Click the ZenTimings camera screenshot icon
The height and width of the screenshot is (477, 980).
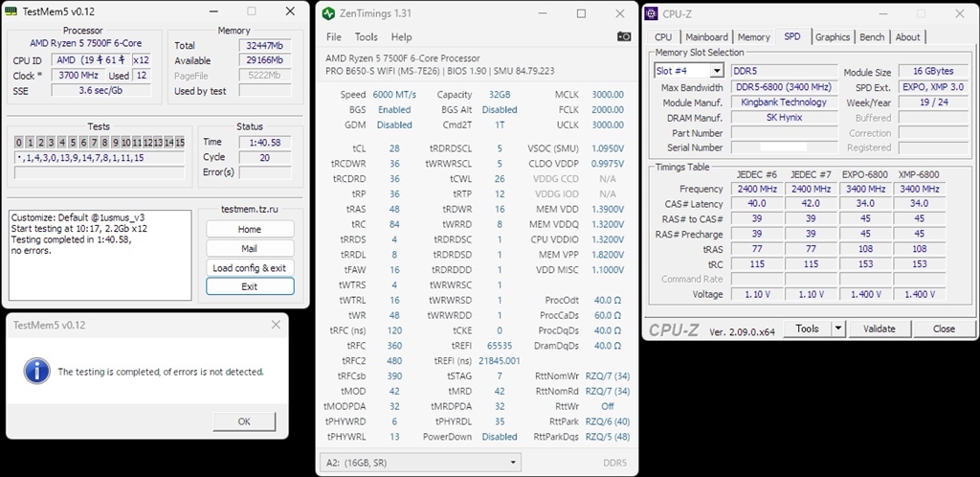(x=624, y=37)
